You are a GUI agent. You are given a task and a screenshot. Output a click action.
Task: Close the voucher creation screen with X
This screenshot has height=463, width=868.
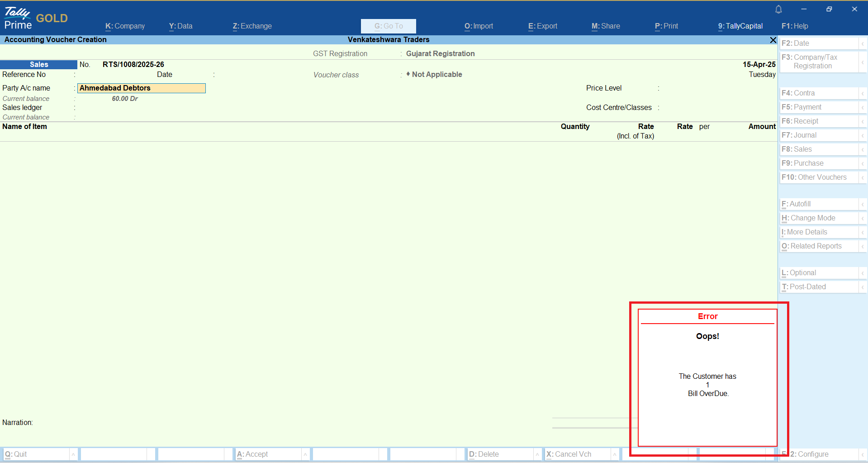pos(773,40)
